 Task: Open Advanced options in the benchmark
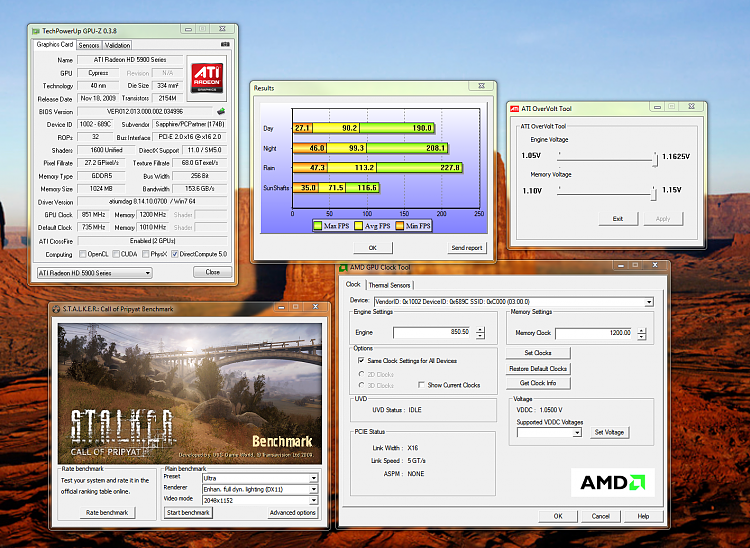pyautogui.click(x=293, y=513)
